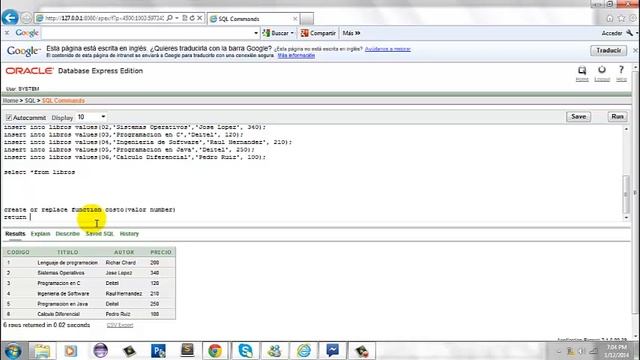Open Photoshop from the taskbar
Screen dimensions: 640x360
[158, 351]
